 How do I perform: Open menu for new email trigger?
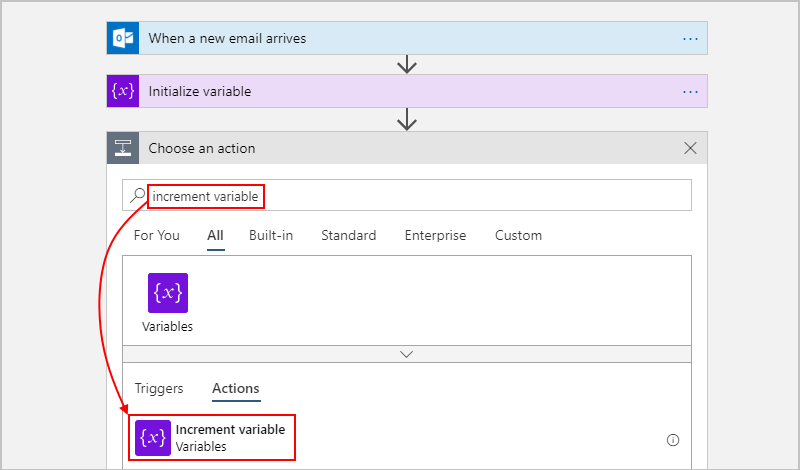(x=689, y=39)
